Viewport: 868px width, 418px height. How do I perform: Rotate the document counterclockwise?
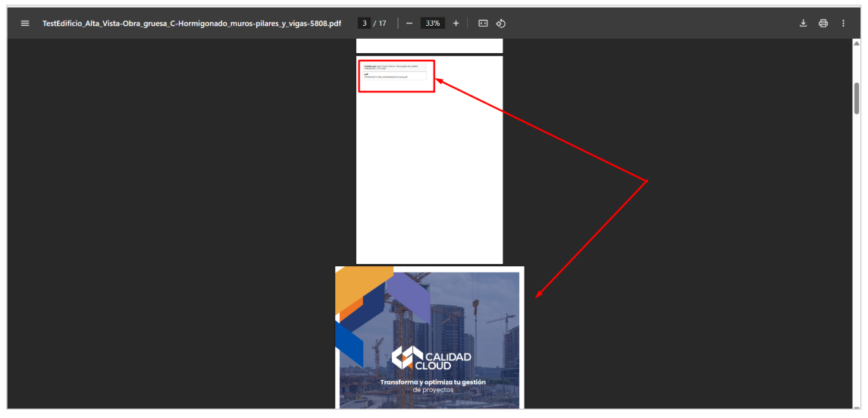tap(501, 24)
